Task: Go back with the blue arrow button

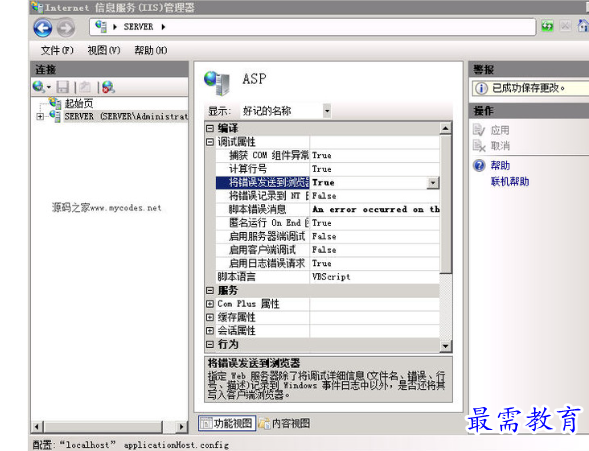Action: pos(42,28)
